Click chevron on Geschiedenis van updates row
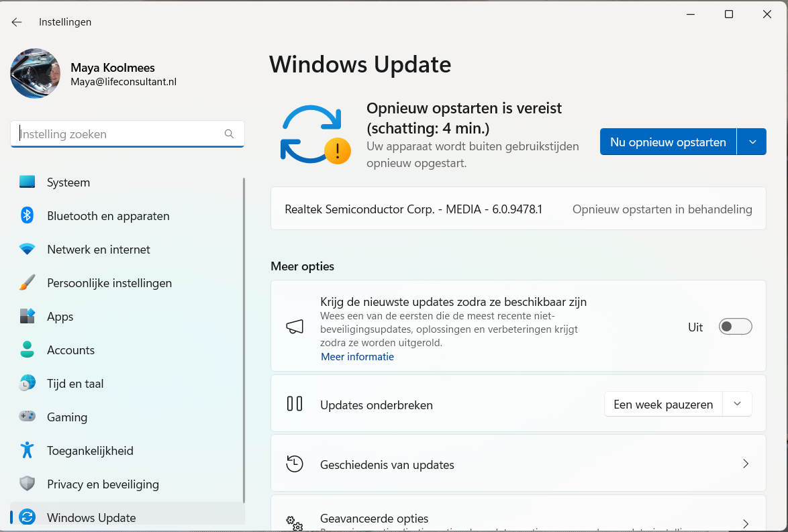Viewport: 788px width, 532px height. point(746,464)
